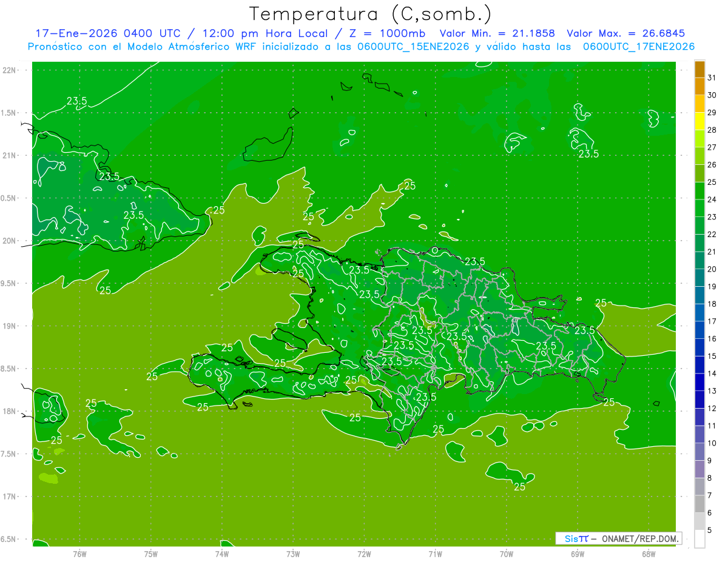Pick the legend swatch between 29 and 30
728x562 pixels.
coord(699,104)
